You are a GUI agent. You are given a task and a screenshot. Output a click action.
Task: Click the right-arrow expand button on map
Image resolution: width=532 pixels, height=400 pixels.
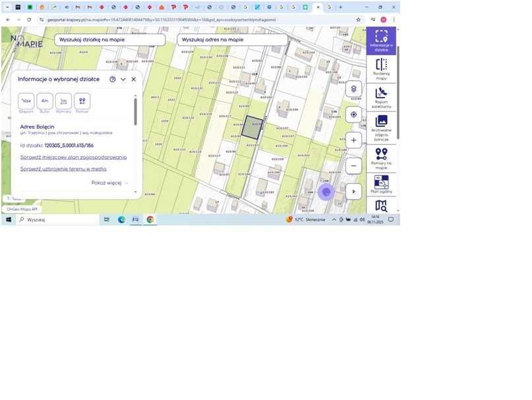tap(353, 192)
